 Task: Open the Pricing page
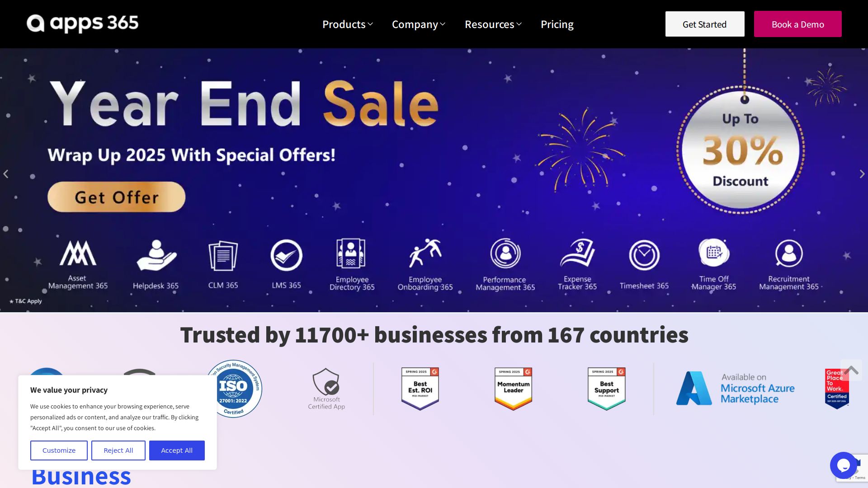557,24
